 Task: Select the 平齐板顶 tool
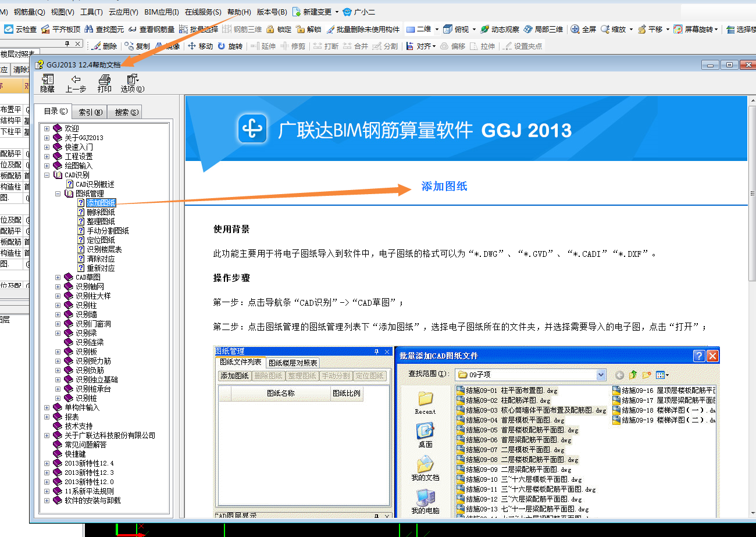click(62, 29)
